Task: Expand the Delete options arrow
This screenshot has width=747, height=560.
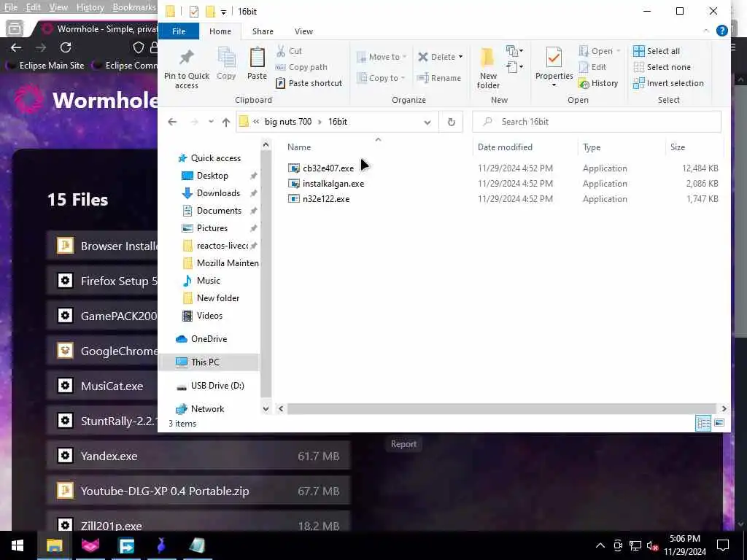Action: (461, 57)
